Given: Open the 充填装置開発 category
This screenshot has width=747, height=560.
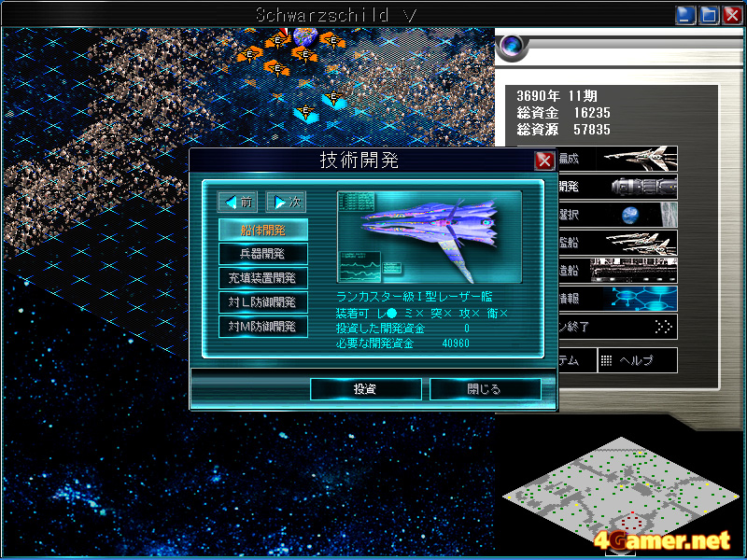Looking at the screenshot, I should point(263,278).
